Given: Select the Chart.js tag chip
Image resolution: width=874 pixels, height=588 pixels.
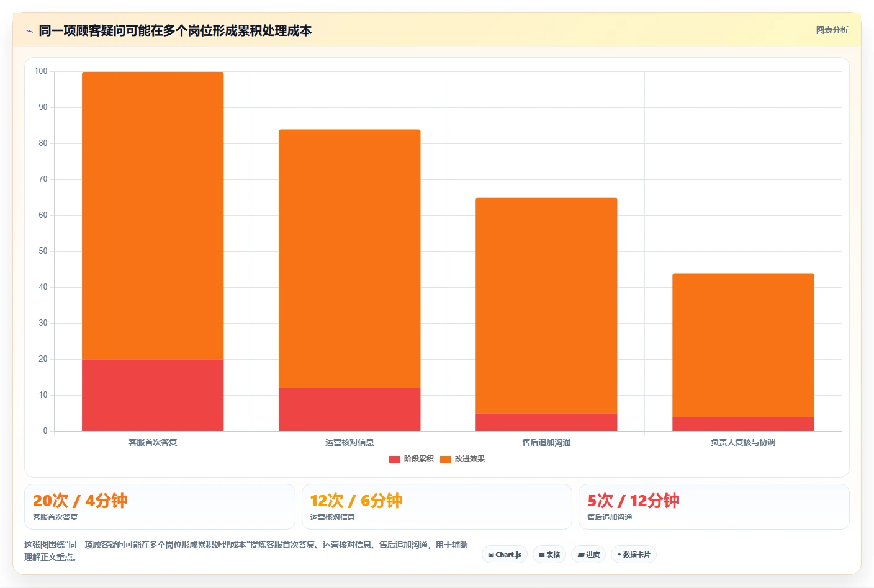Looking at the screenshot, I should [x=505, y=555].
